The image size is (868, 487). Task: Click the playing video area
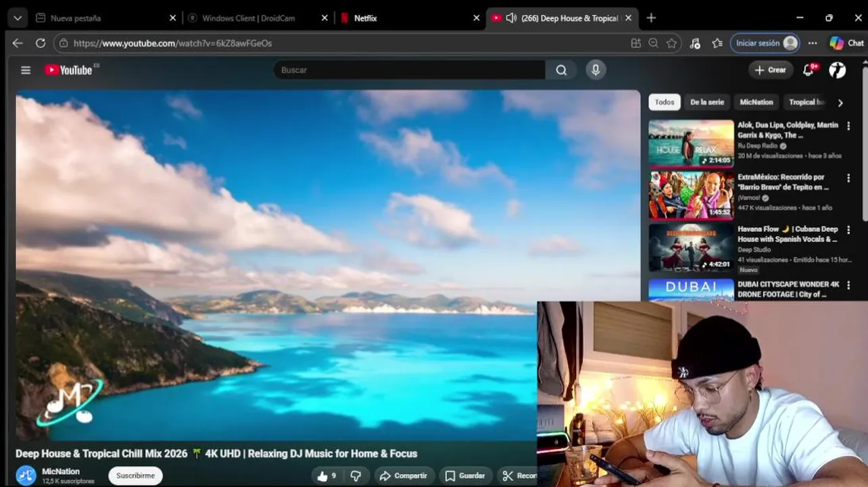pyautogui.click(x=328, y=265)
